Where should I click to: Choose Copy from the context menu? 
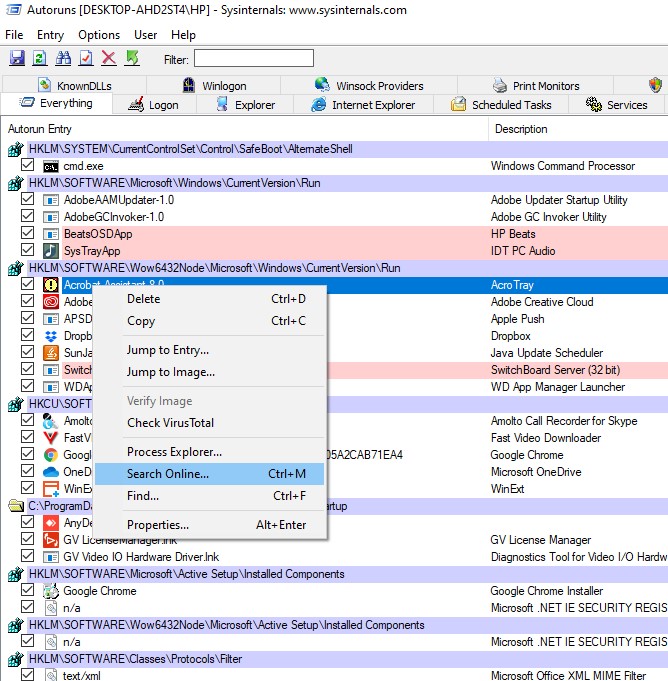coord(210,321)
